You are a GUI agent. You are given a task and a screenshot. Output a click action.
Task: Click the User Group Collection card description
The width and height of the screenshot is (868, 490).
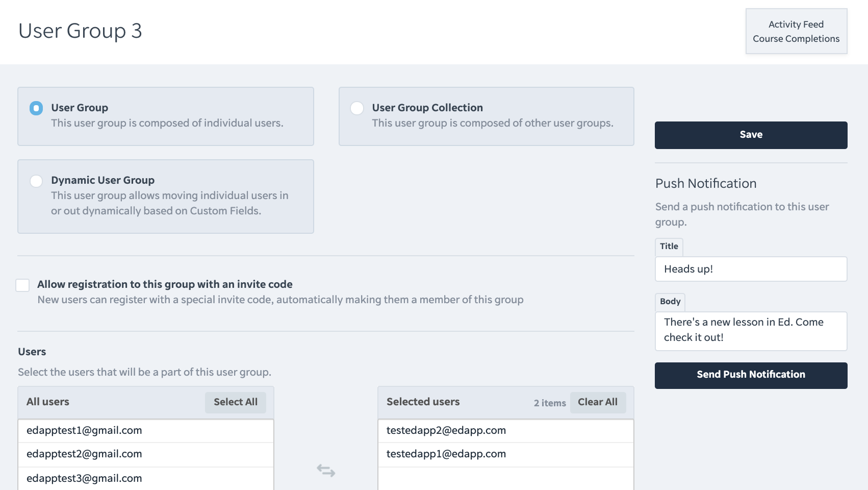click(492, 124)
